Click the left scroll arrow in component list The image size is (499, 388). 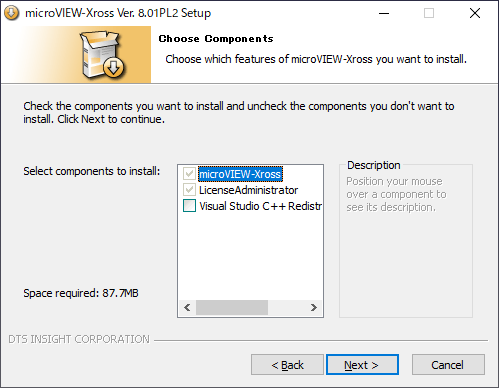click(x=187, y=307)
